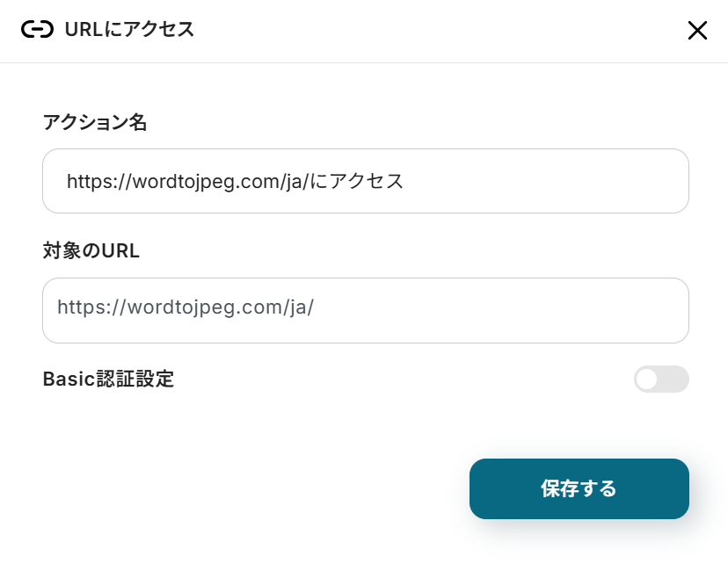
Task: Click the empty right side of the 対象のURL box
Action: click(x=545, y=310)
